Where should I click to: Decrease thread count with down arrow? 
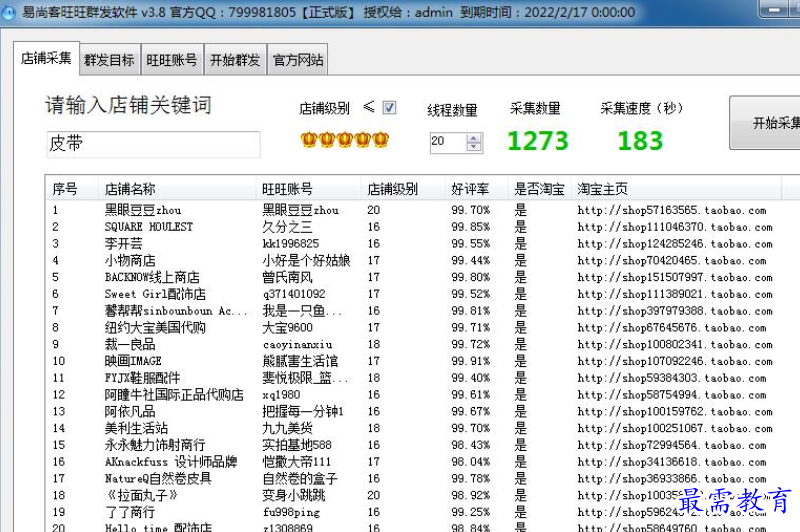474,146
